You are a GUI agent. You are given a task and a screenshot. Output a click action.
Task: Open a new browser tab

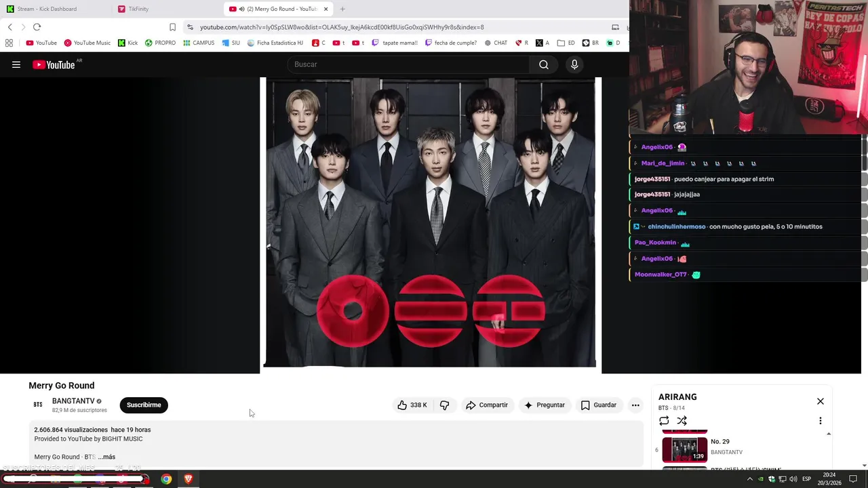tap(342, 9)
